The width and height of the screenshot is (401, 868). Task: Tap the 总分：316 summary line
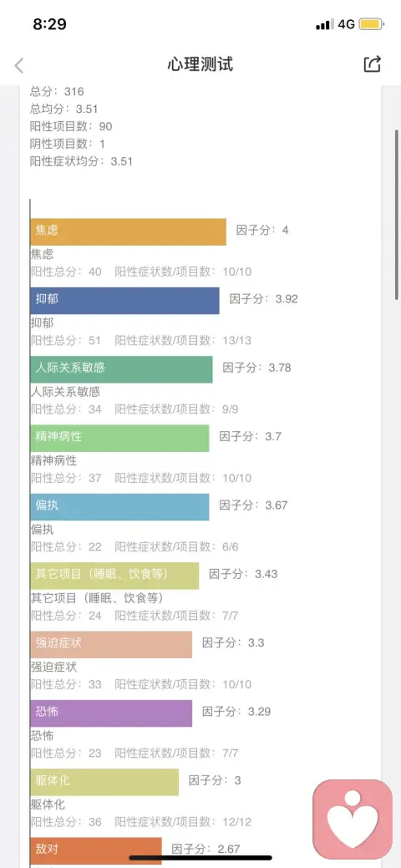click(57, 91)
